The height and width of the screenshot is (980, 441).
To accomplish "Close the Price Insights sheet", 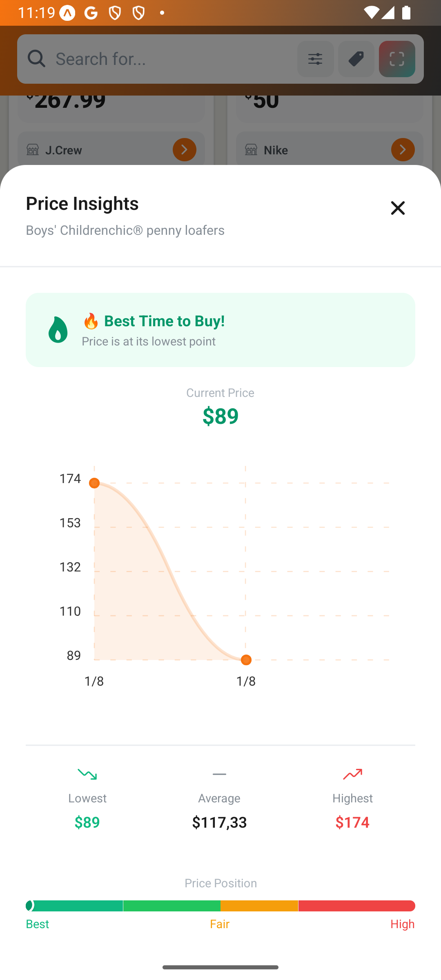I will [x=397, y=208].
